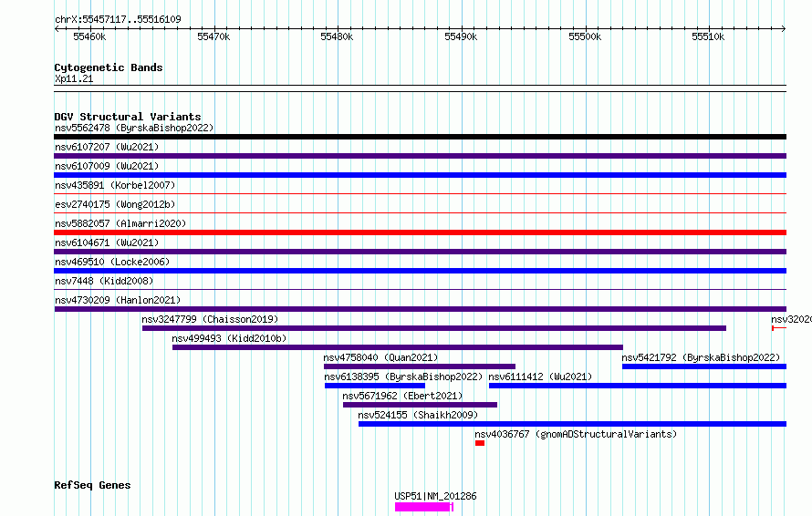Viewport: 812px width, 516px height.
Task: Click the nsv4758040 Quan2021 purple bar
Action: coord(420,366)
